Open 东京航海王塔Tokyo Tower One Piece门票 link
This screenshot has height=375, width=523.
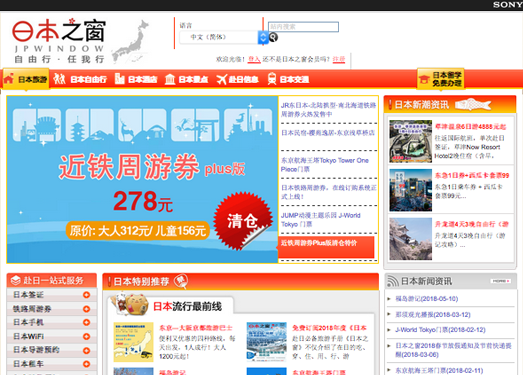[x=325, y=165]
